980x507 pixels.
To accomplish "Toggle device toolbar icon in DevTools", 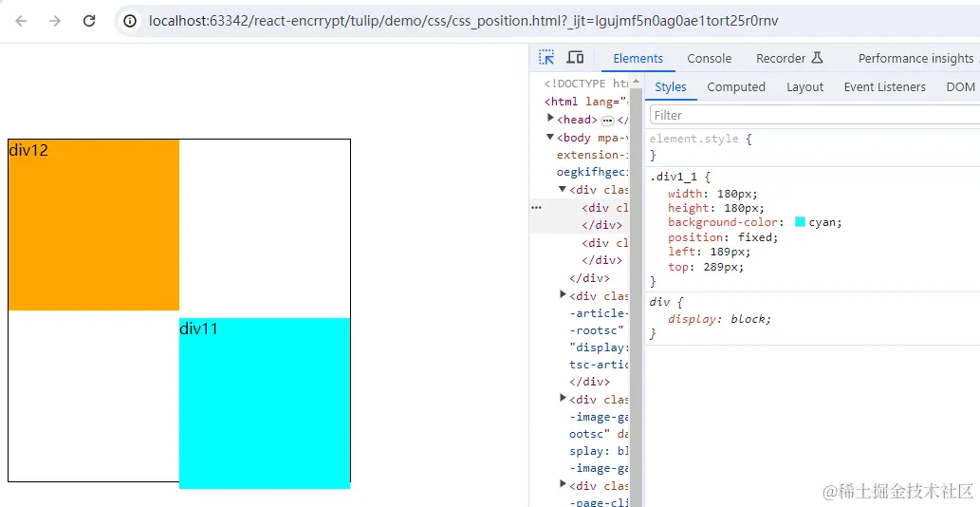I will tap(575, 58).
